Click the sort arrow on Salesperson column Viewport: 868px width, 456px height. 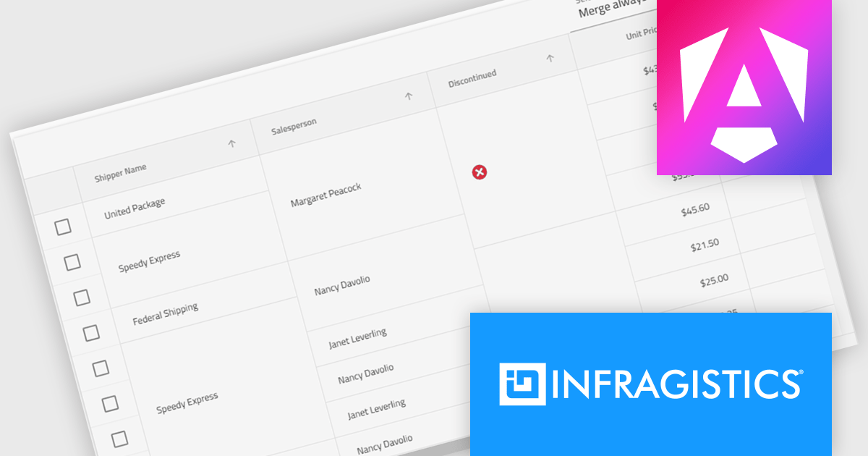(x=409, y=96)
